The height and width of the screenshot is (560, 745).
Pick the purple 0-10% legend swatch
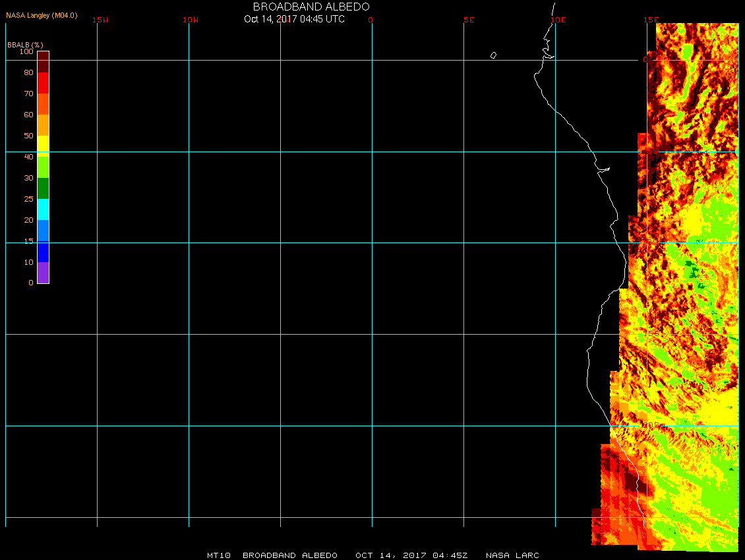[x=43, y=273]
